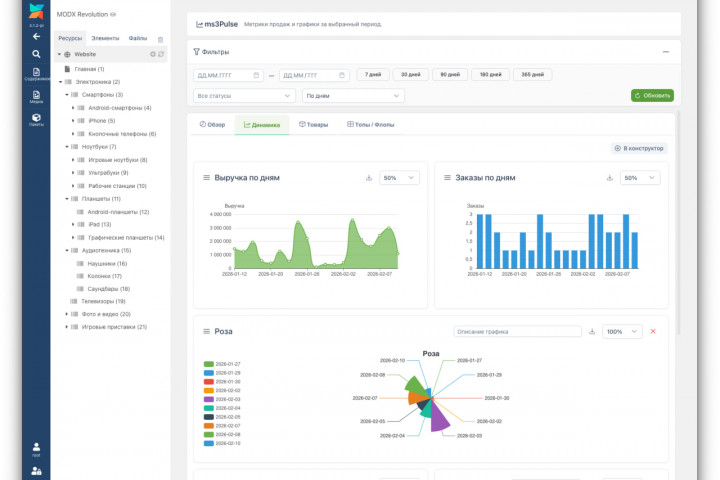
Task: Open the Все статусы dropdown
Action: [x=244, y=95]
